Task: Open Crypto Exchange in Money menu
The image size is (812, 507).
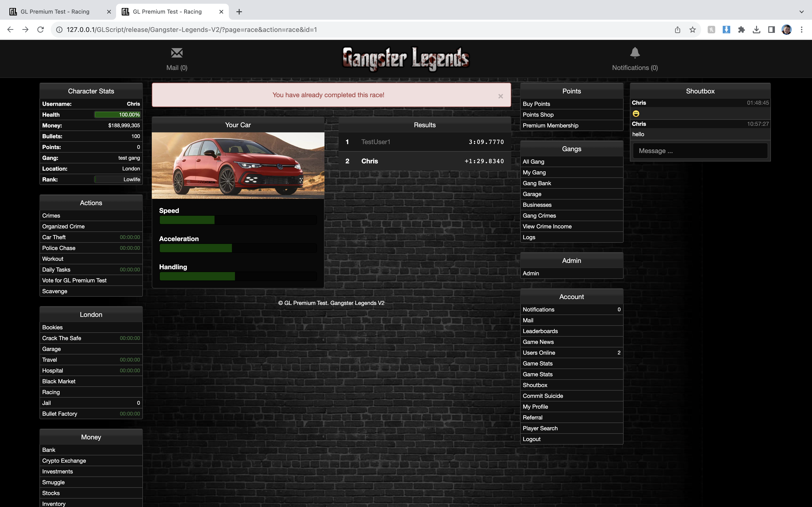Action: pyautogui.click(x=64, y=460)
